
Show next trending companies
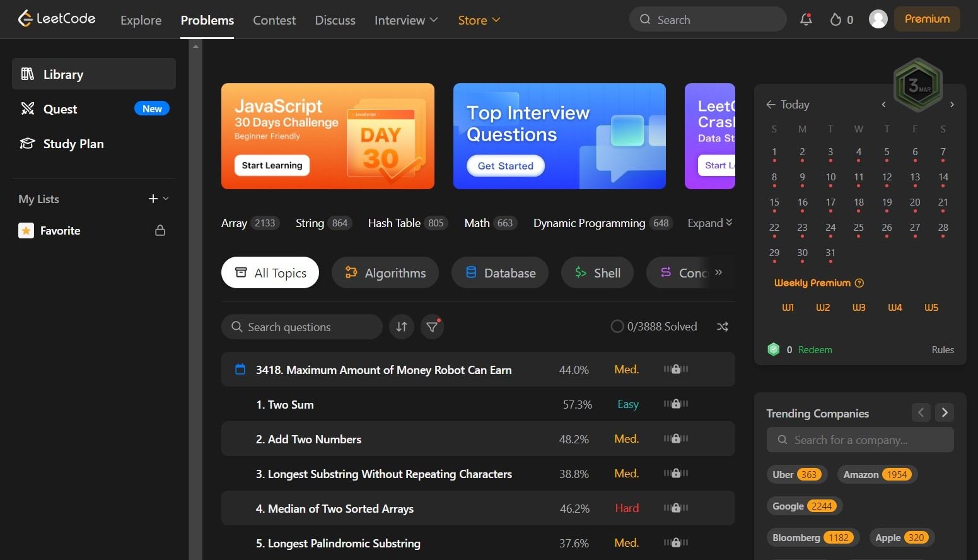click(945, 412)
